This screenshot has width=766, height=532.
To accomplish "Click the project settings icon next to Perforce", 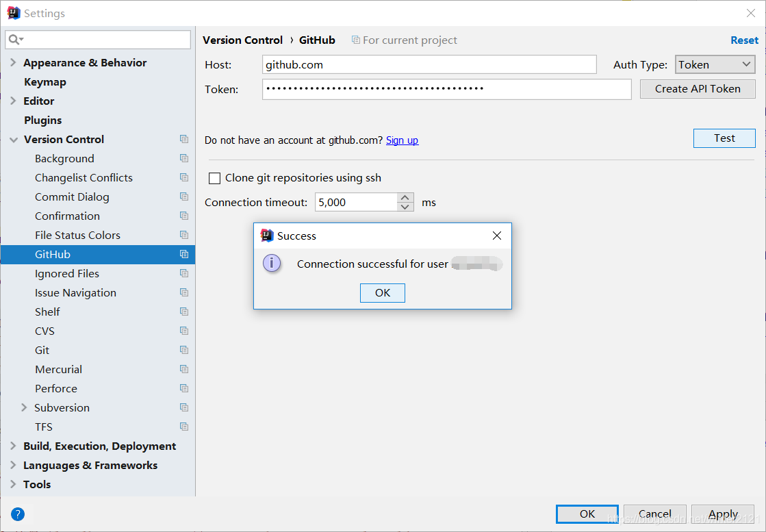I will coord(184,388).
